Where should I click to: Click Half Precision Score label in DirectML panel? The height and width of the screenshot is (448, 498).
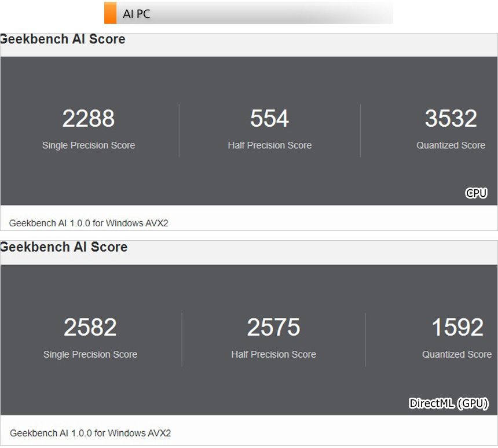coord(273,354)
